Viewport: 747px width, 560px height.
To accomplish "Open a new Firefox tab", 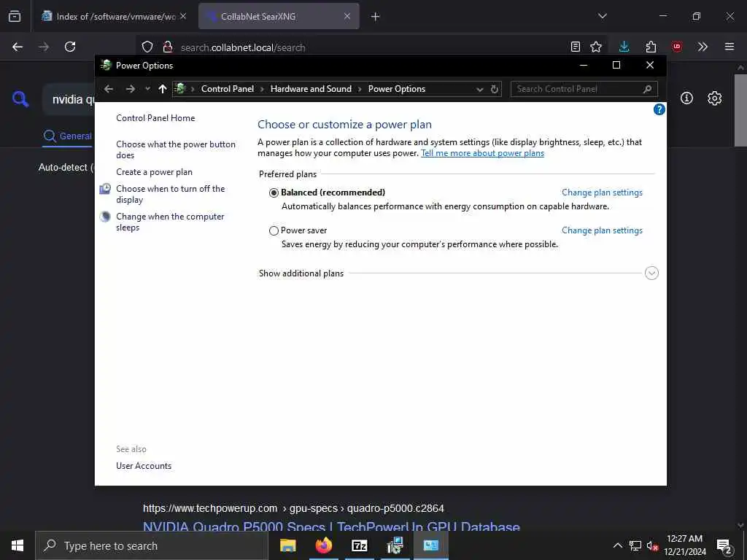I will coord(376,17).
